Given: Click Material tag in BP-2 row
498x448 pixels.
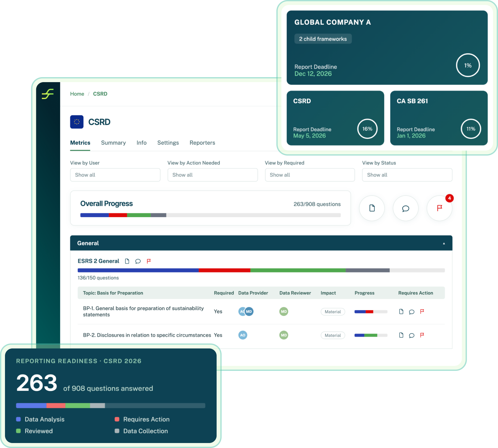Looking at the screenshot, I should click(333, 335).
